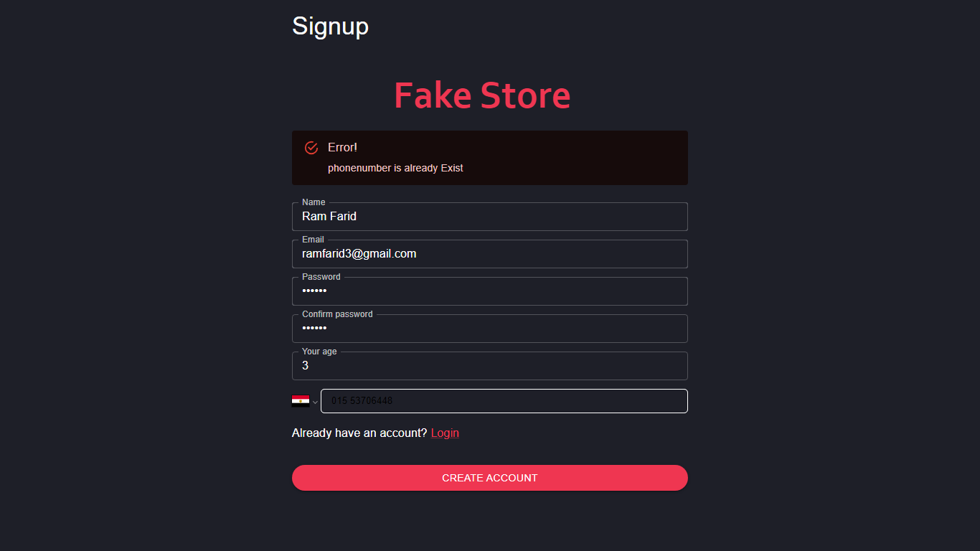
Task: Click the Error! alert title
Action: [x=342, y=148]
